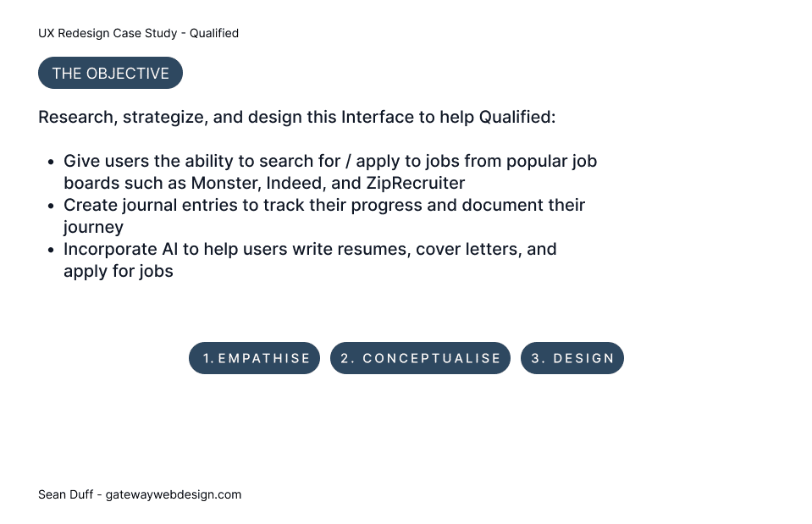Click the author name 'Sean Duff'
812x524 pixels.
click(66, 494)
